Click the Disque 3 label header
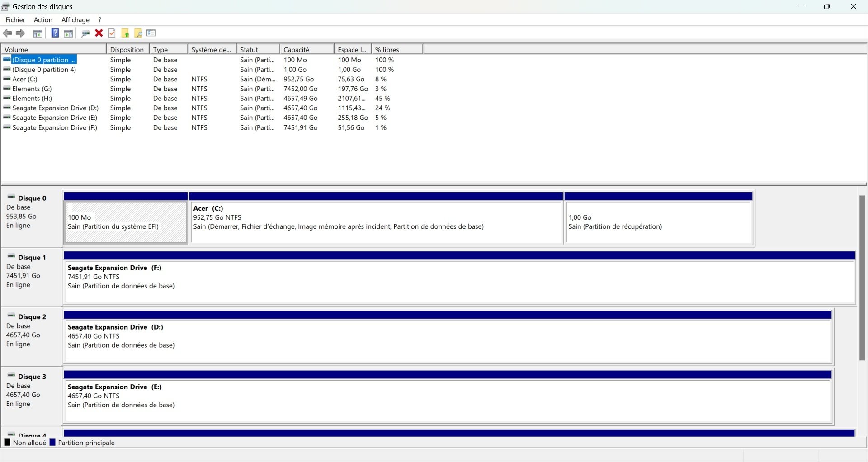 click(32, 376)
